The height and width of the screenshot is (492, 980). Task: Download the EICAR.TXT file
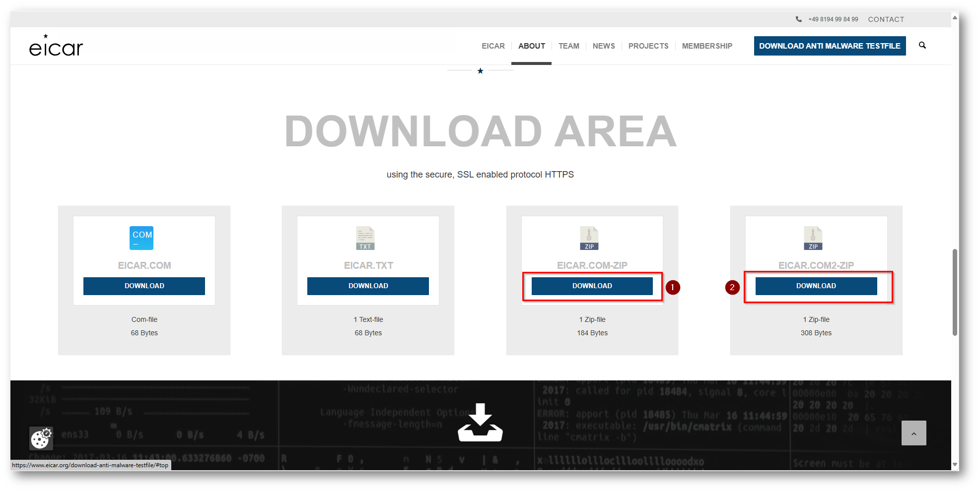pyautogui.click(x=368, y=286)
